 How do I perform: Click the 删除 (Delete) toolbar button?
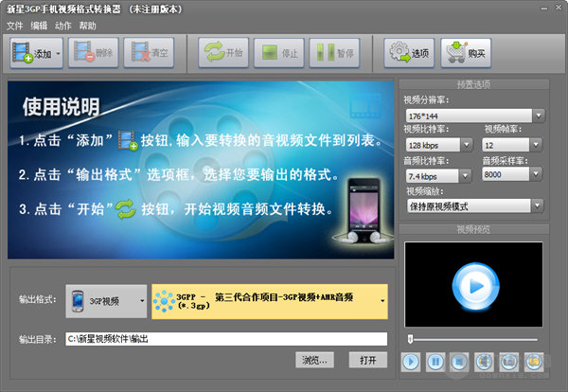click(94, 53)
